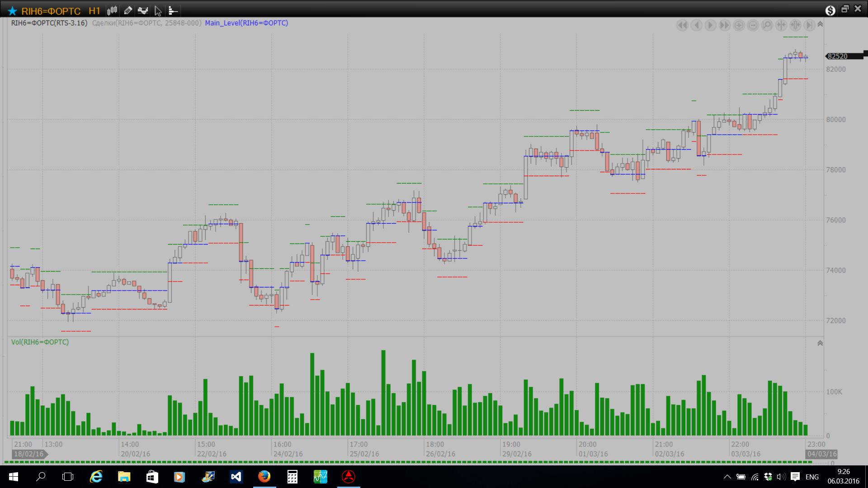This screenshot has width=868, height=488.
Task: Select the pencil drawing tool
Action: point(128,10)
